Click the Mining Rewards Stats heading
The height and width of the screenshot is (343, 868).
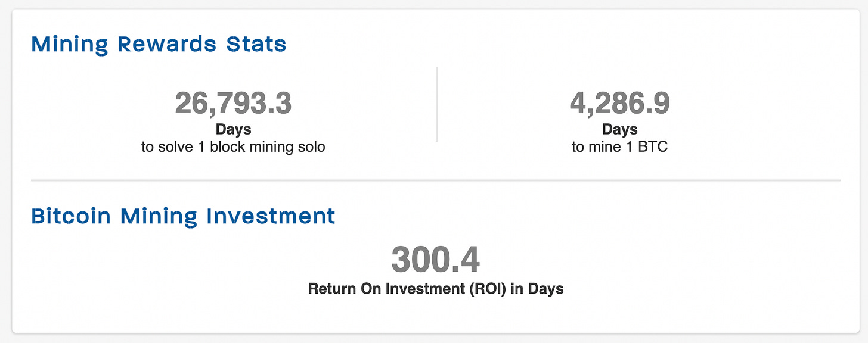coord(159,45)
